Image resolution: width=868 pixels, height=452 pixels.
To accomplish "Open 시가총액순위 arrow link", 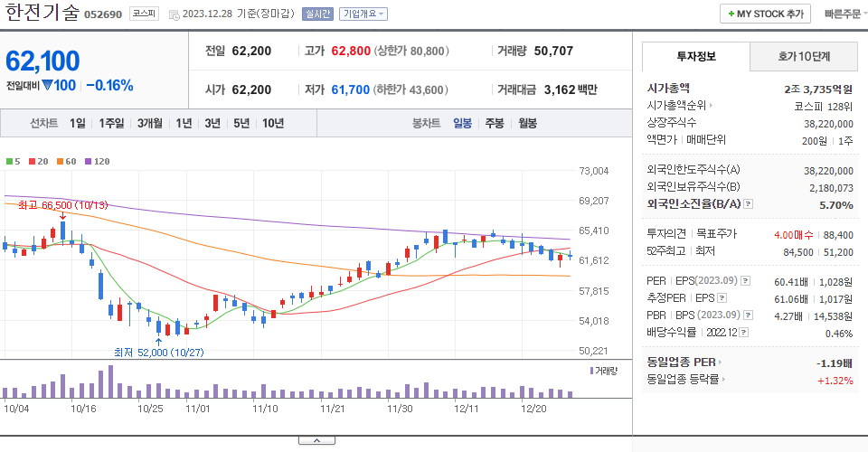I will pos(680,105).
